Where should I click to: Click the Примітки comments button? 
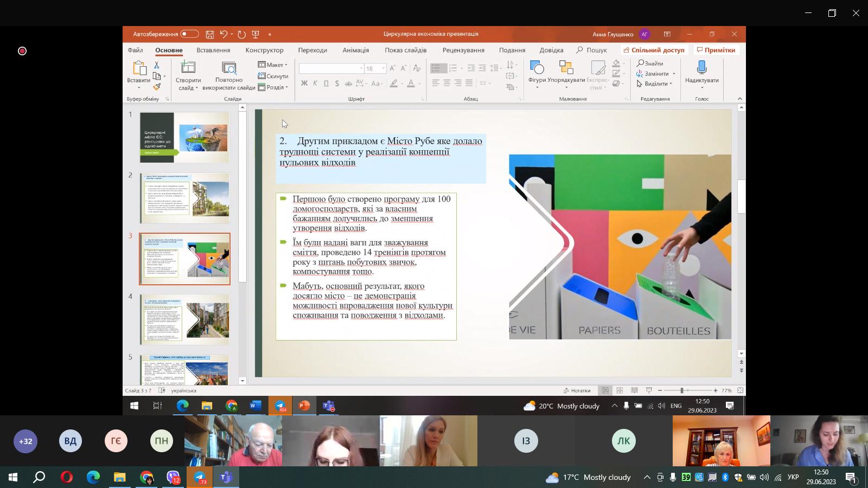tap(716, 50)
